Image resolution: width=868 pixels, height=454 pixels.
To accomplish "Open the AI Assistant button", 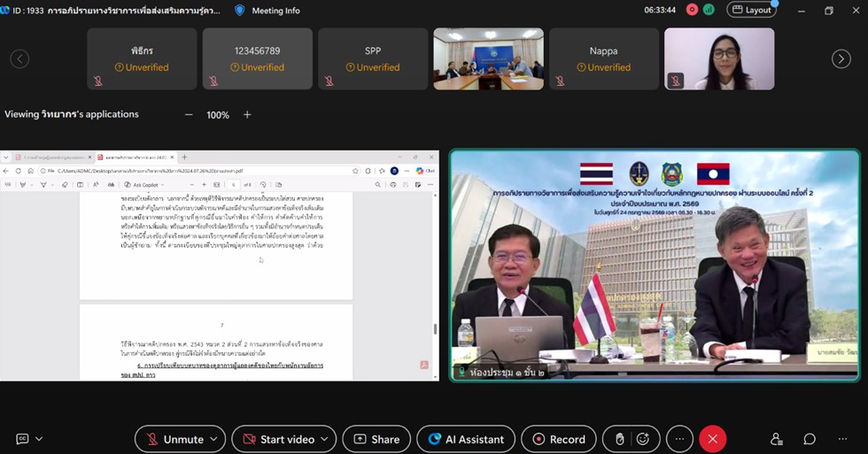I will point(466,439).
